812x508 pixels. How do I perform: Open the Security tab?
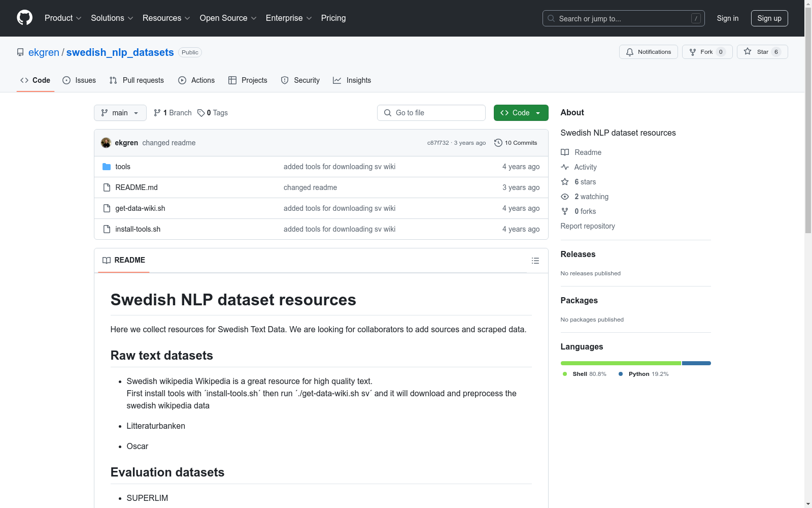click(x=300, y=80)
